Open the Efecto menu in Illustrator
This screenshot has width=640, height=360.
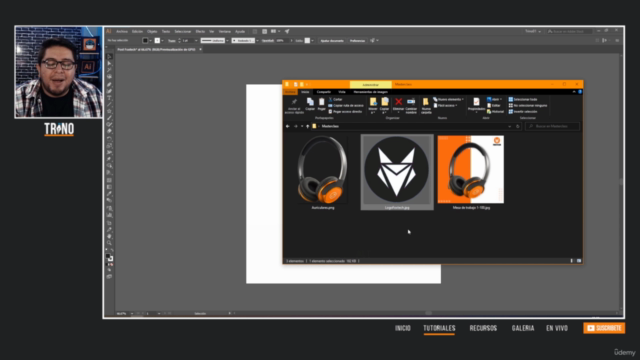pyautogui.click(x=200, y=31)
